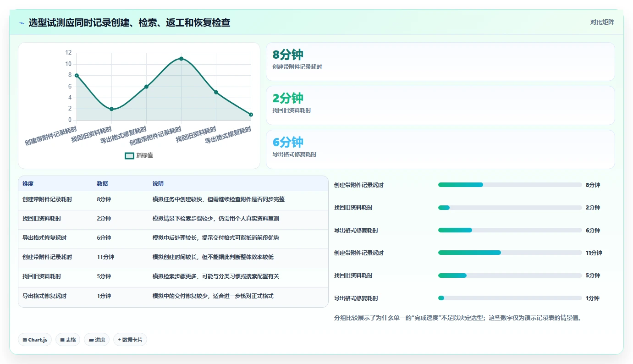Viewport: 633px width, 364px height.
Task: Select table cell 5分钟
Action: click(x=104, y=276)
